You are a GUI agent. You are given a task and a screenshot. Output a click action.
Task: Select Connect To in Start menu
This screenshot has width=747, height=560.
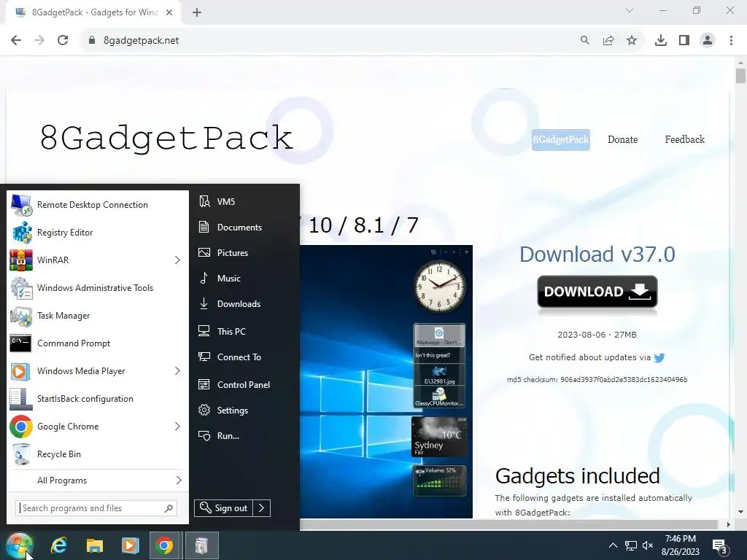(239, 357)
